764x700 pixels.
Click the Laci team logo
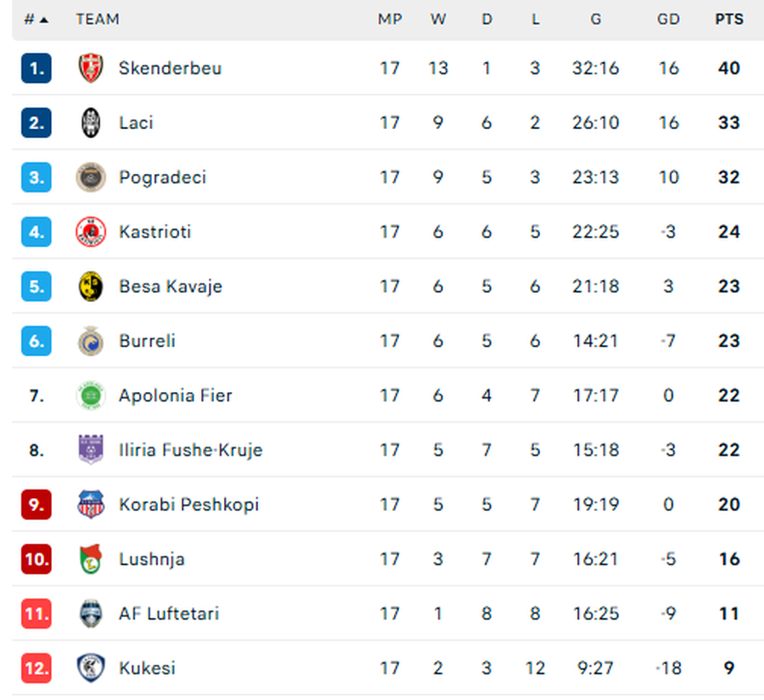click(91, 123)
